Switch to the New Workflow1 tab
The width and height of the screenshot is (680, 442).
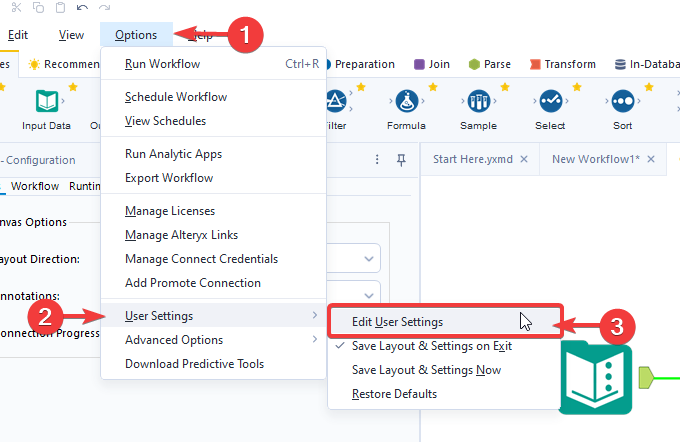[596, 159]
